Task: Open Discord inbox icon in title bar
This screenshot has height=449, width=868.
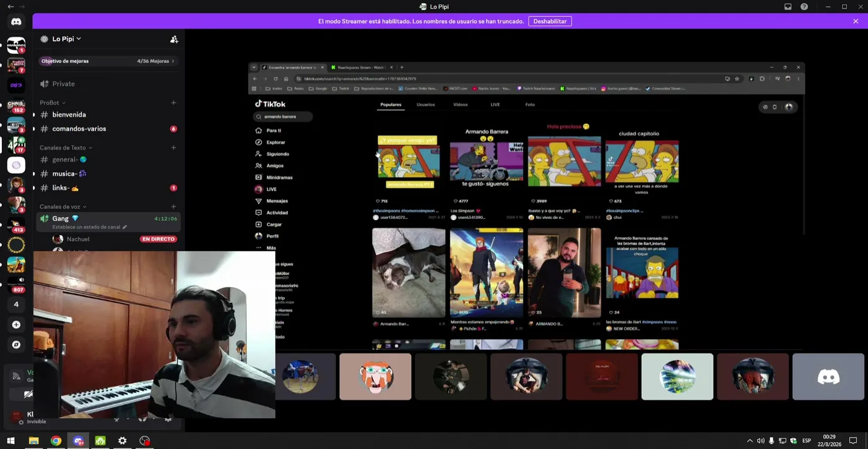Action: pyautogui.click(x=788, y=7)
